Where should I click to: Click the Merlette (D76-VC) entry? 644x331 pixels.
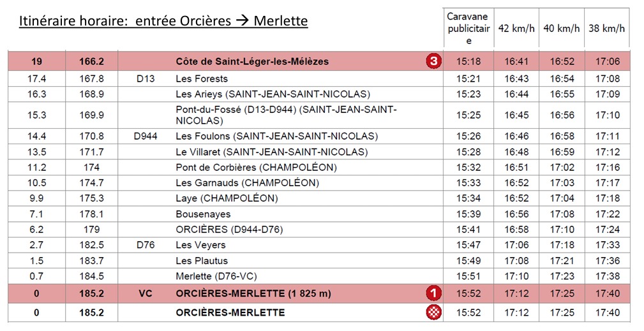pos(216,276)
